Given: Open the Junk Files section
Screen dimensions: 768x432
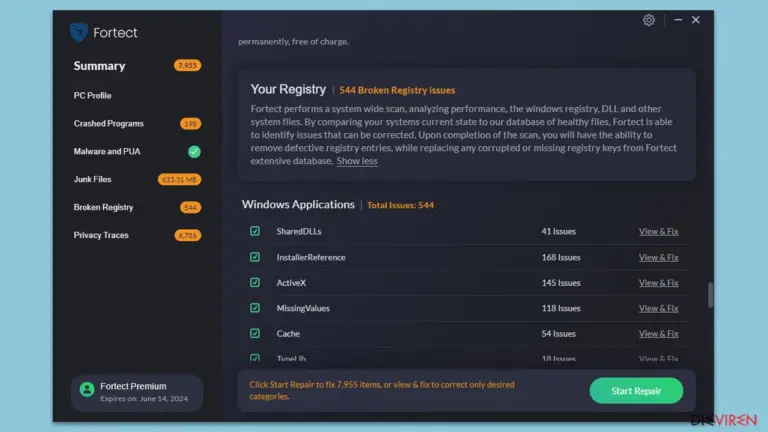Looking at the screenshot, I should point(93,179).
